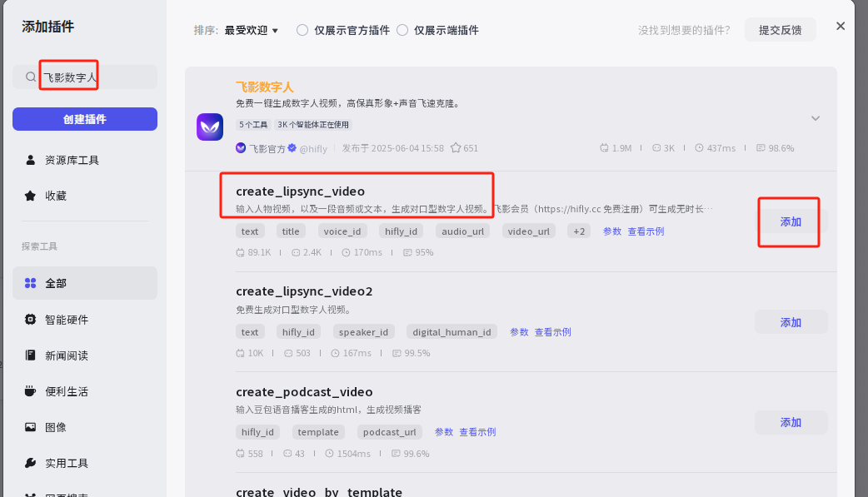868x497 pixels.
Task: Click the 170ms clock icon
Action: (346, 252)
